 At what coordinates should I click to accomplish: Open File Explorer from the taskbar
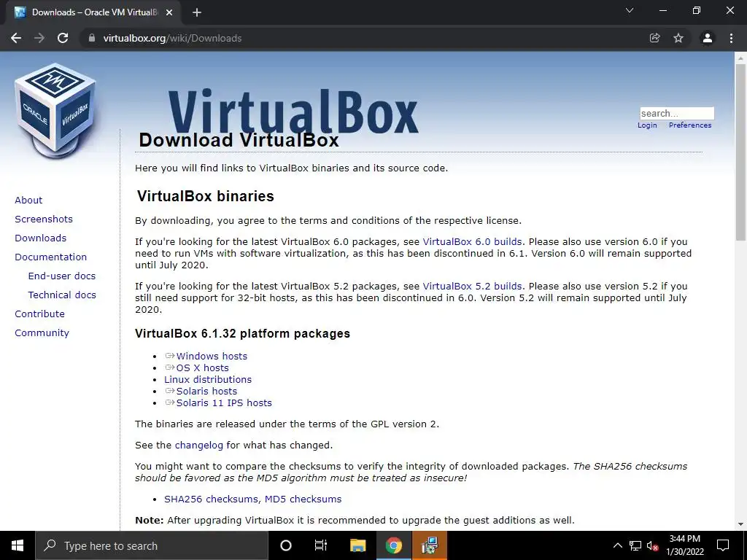[x=357, y=545]
